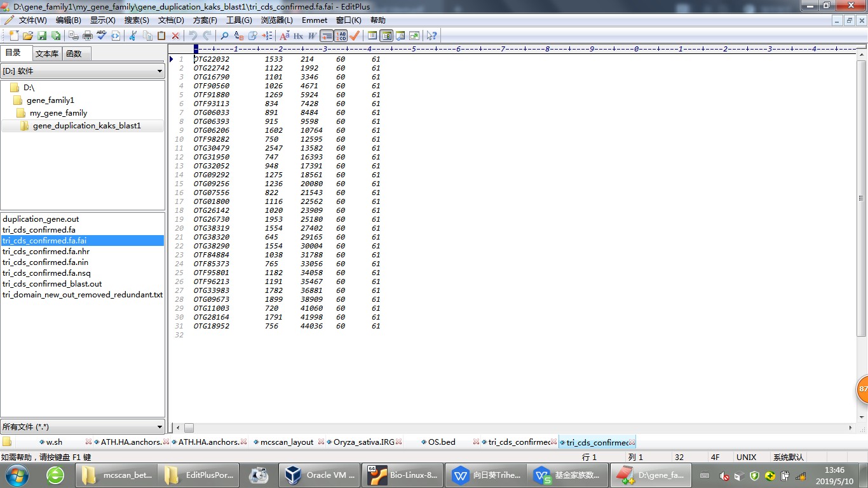Click the Find in Files icon
The image size is (868, 488).
[x=253, y=36]
